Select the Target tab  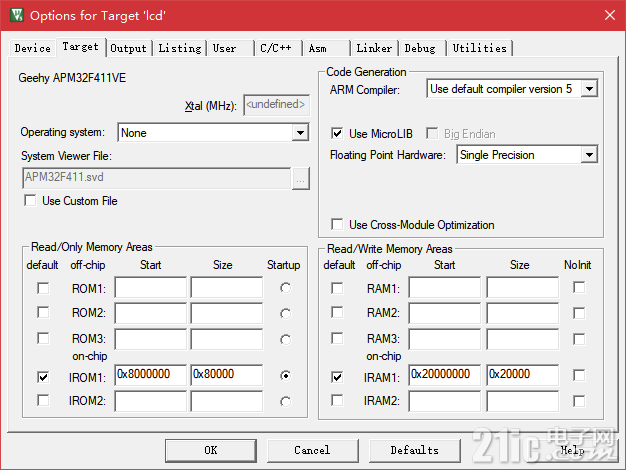point(81,47)
